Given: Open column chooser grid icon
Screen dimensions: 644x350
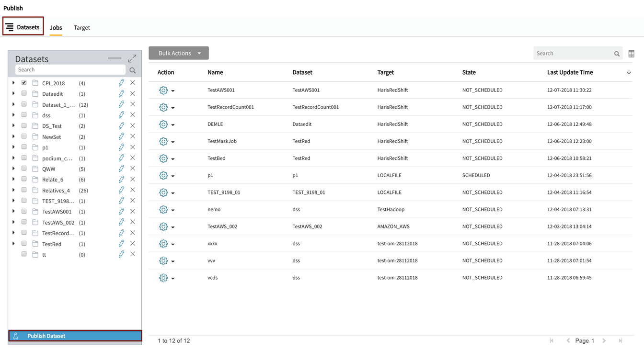Looking at the screenshot, I should (x=631, y=54).
